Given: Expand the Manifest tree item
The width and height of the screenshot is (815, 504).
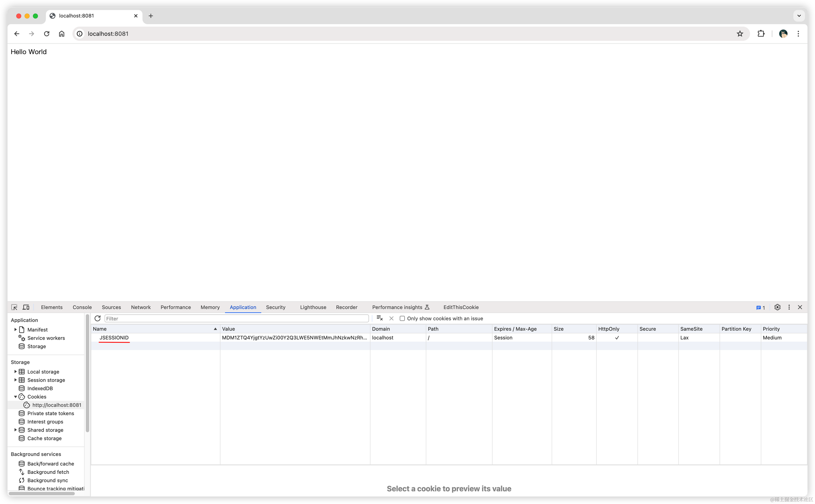Looking at the screenshot, I should 15,329.
